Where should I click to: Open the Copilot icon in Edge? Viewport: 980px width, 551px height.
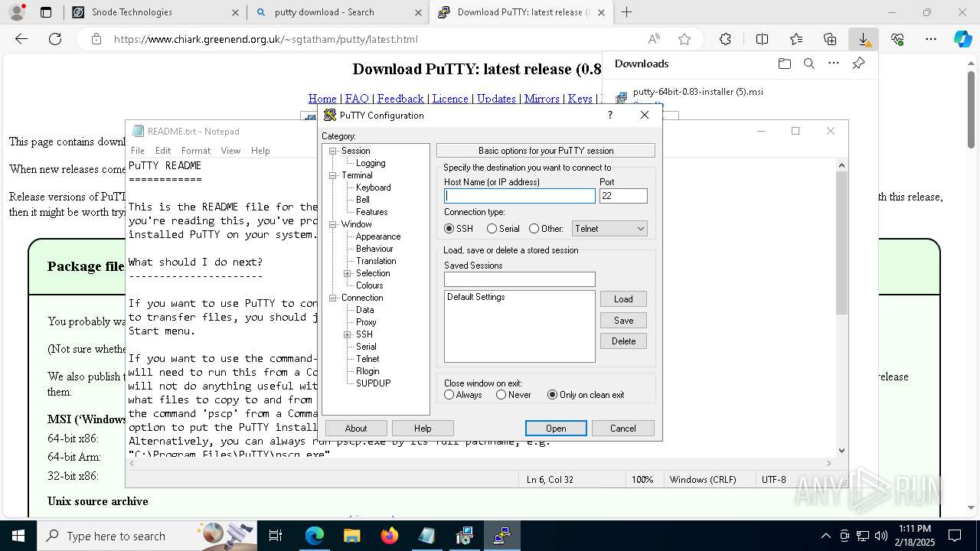tap(963, 39)
